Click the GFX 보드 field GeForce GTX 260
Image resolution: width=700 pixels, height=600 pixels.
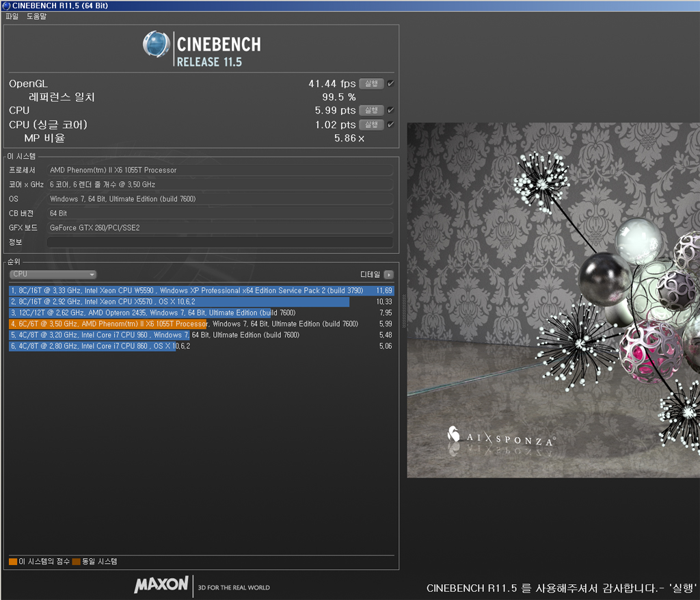click(x=220, y=228)
